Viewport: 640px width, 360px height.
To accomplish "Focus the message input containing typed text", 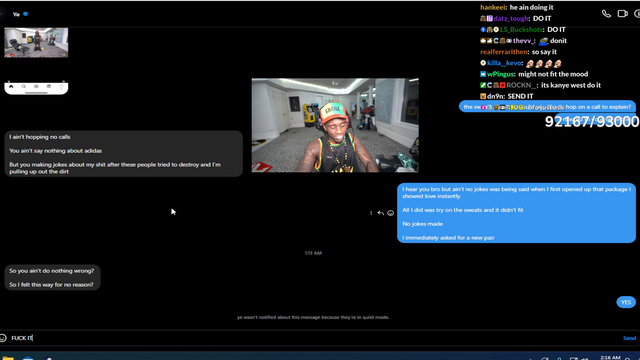I will point(314,338).
